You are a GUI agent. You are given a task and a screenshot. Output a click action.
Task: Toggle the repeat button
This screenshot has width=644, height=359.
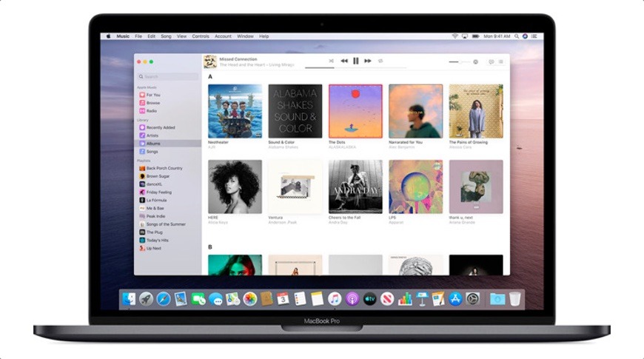click(380, 61)
